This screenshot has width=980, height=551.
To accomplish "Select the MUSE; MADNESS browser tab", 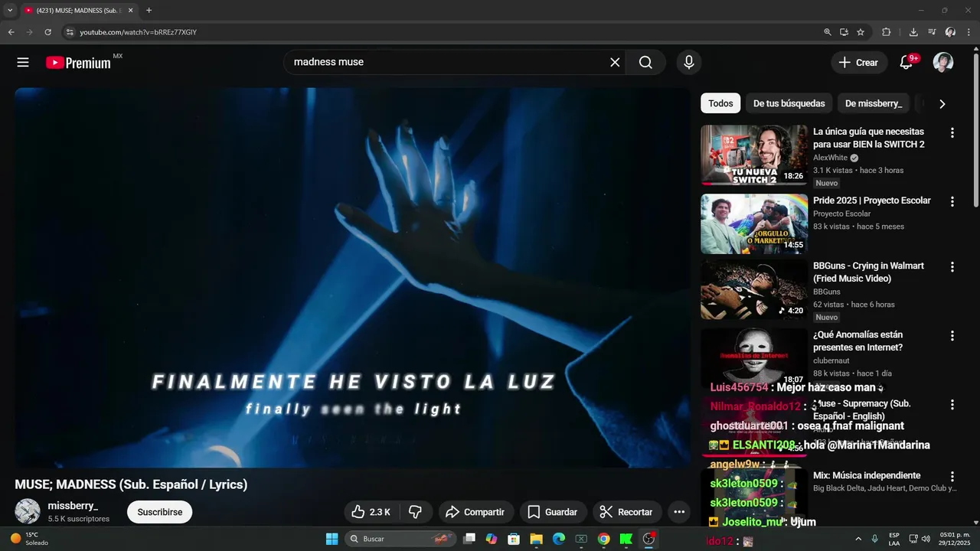I will click(x=78, y=11).
